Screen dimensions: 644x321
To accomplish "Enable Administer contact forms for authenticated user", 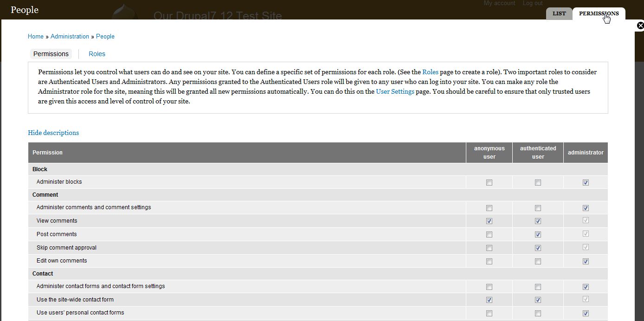I will pyautogui.click(x=538, y=287).
